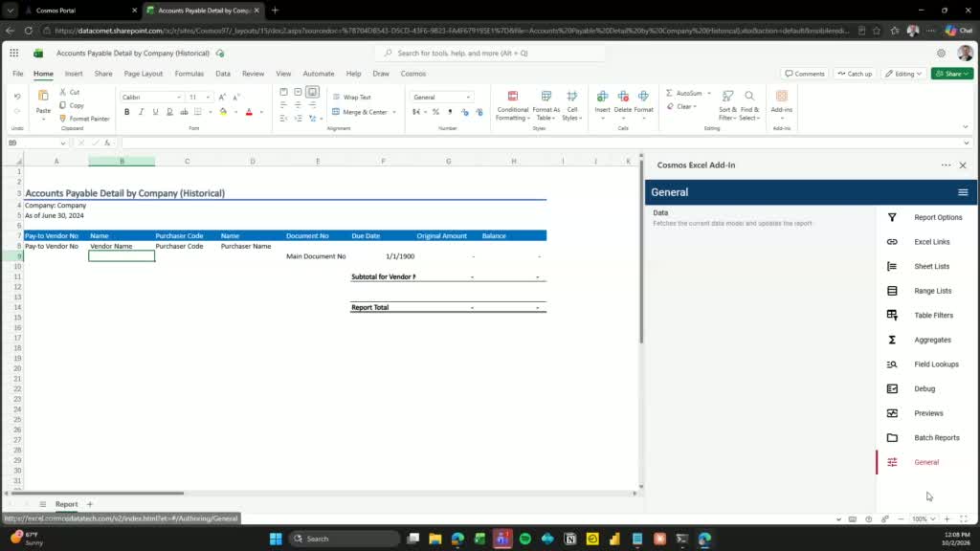Expand the Name Box dropdown

pos(62,143)
